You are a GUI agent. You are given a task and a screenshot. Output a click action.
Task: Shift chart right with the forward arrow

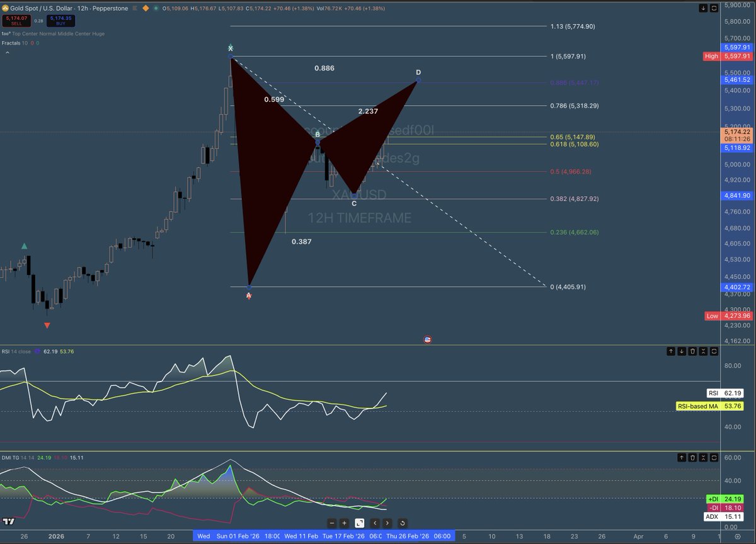[x=387, y=523]
